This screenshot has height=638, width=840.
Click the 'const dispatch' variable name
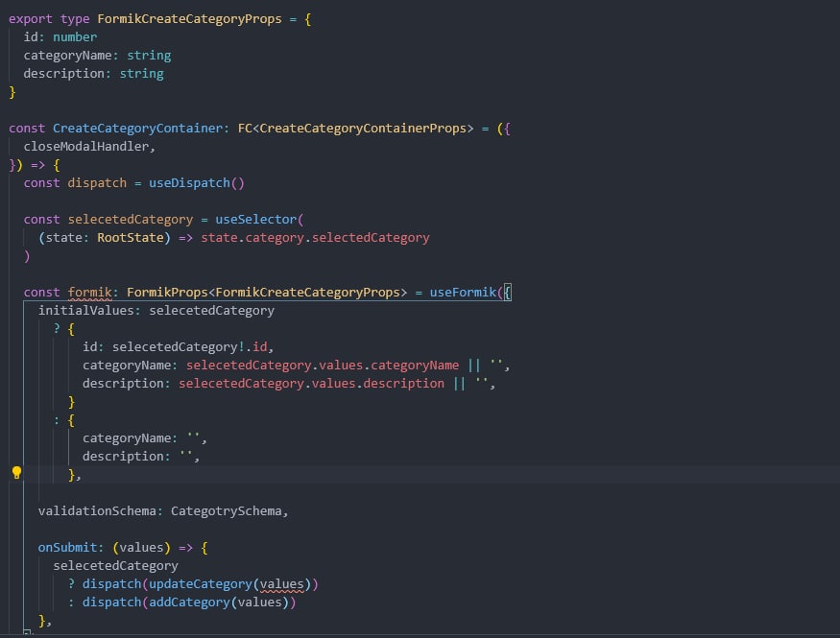tap(97, 183)
